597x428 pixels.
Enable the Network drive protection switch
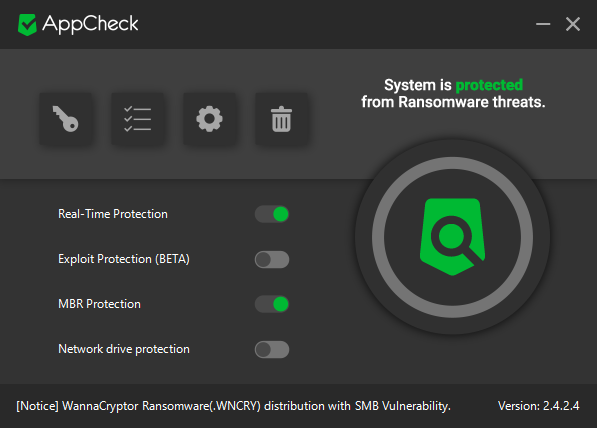(x=272, y=350)
